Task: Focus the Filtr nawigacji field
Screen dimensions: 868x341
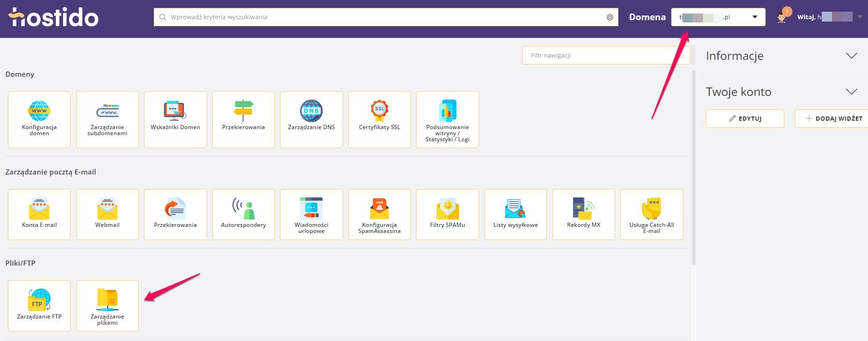Action: point(606,55)
